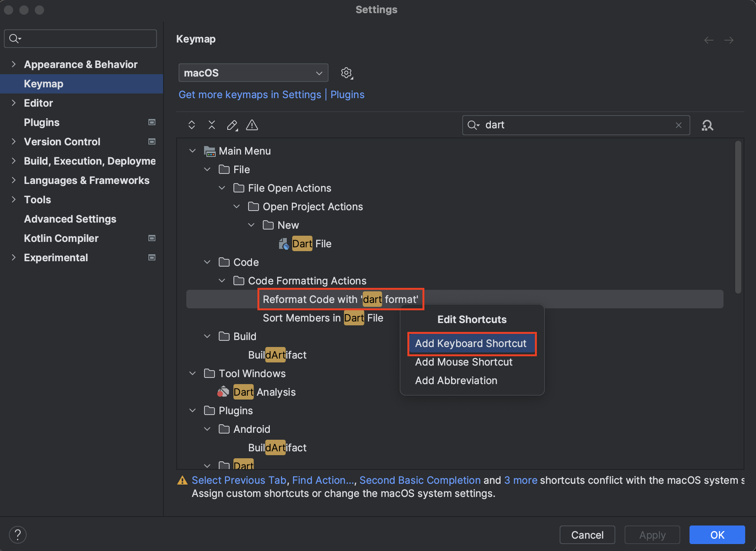This screenshot has width=756, height=551.
Task: Click the Main Menu group icon
Action: click(209, 151)
